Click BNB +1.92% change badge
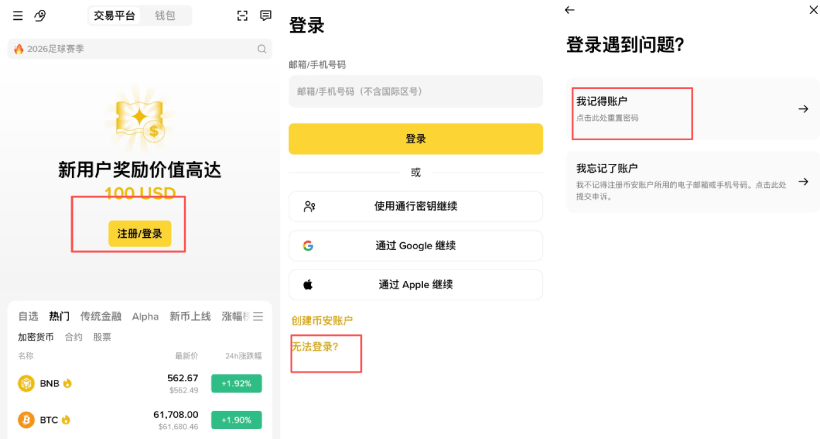Viewport: 820px width, 439px height. click(236, 384)
